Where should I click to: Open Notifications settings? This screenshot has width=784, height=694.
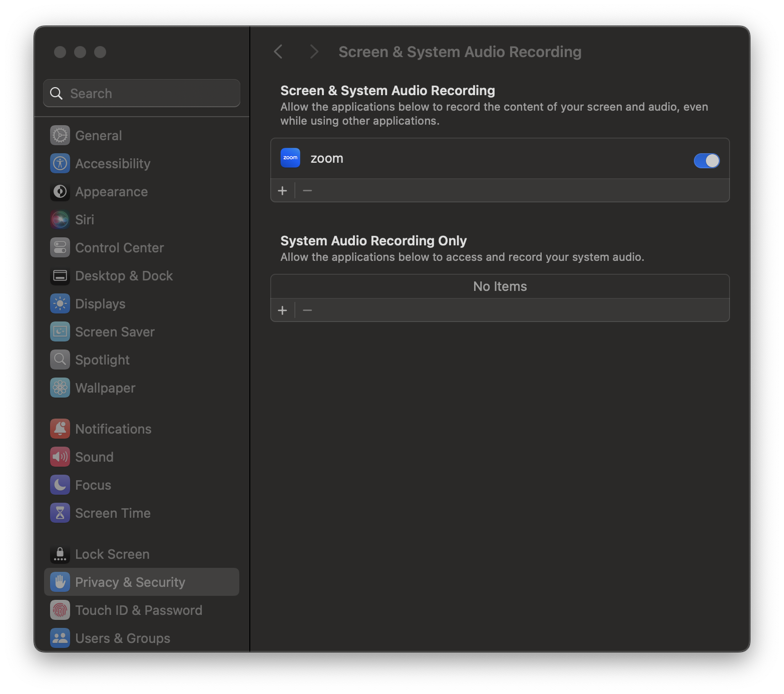113,429
